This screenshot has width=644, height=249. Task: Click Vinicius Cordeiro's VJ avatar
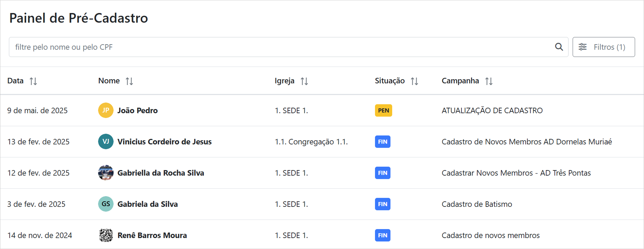point(106,142)
